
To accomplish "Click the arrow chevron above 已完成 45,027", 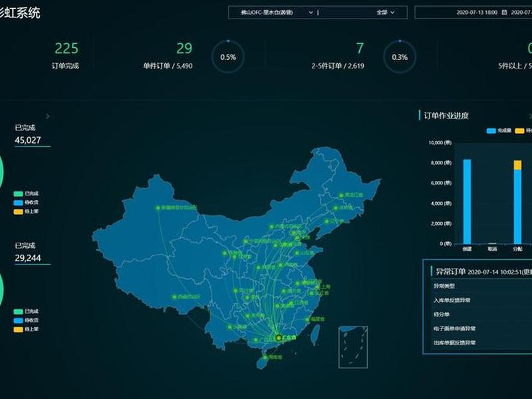I will click(x=48, y=116).
